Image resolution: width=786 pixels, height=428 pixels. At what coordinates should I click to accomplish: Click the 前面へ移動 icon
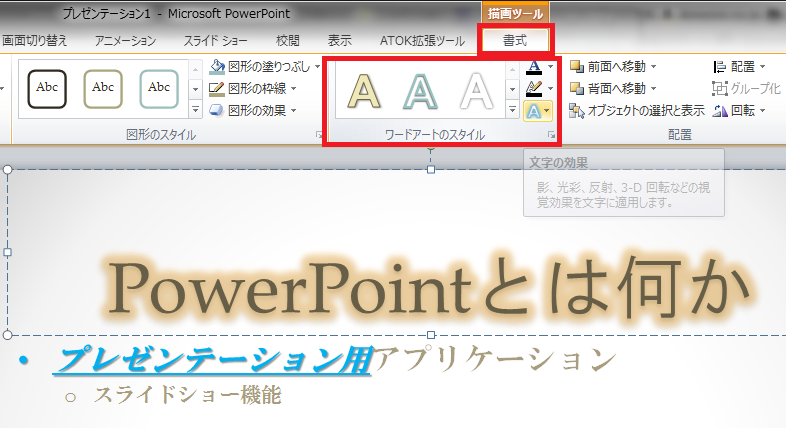coord(577,67)
